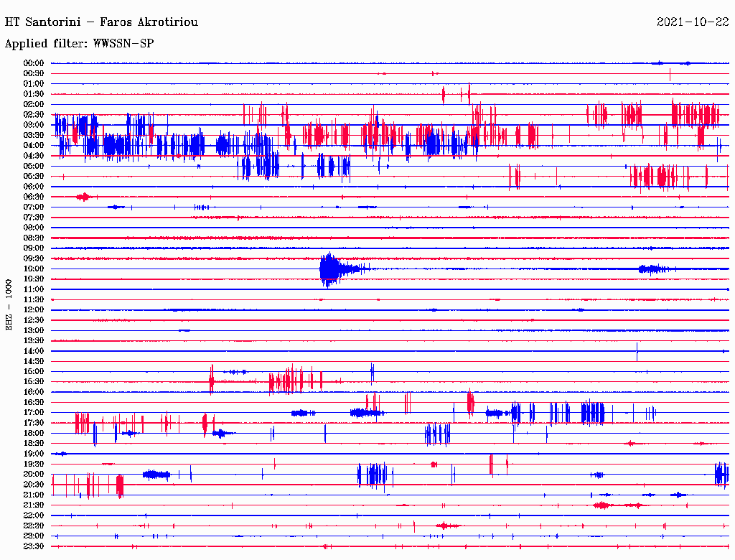The height and width of the screenshot is (560, 735).
Task: Click the vertical EHZ – 1000 axis label
Action: (x=9, y=304)
